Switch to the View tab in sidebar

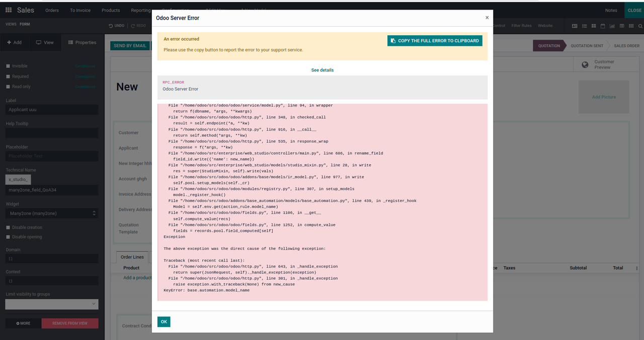coord(45,42)
